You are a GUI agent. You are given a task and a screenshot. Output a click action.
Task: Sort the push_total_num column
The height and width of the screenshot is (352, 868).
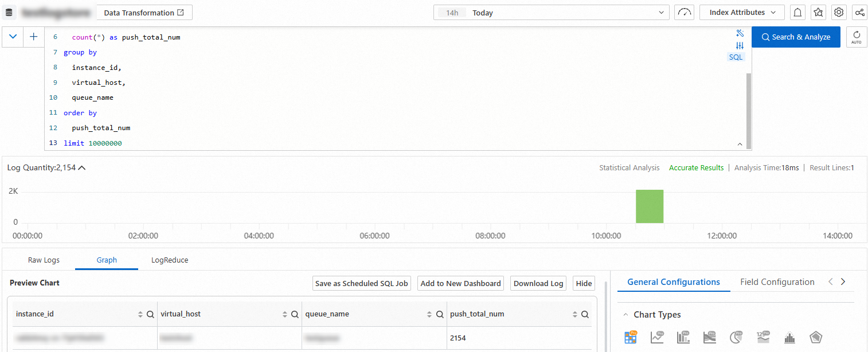(575, 314)
